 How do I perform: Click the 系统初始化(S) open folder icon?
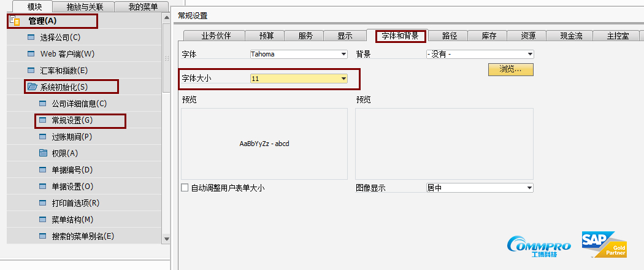tap(32, 87)
